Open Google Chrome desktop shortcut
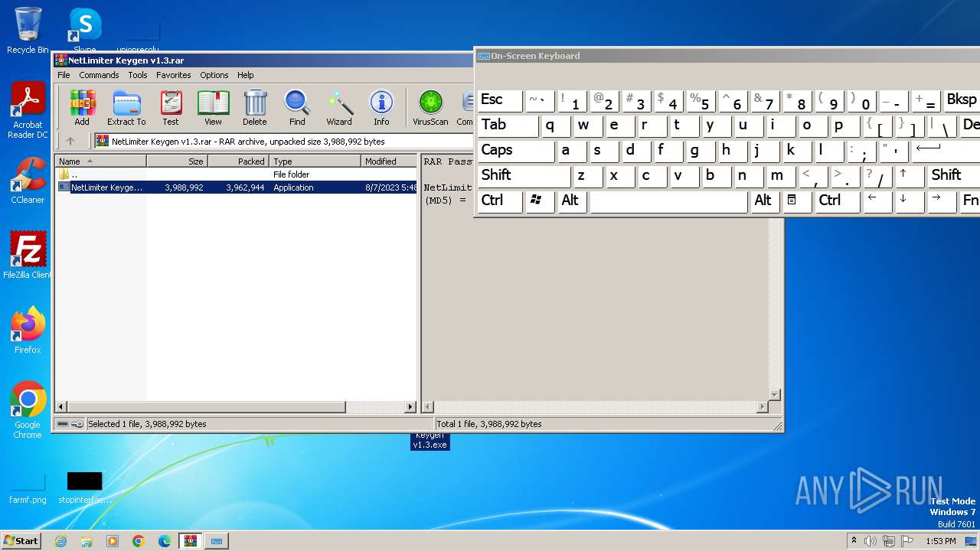 pos(28,410)
